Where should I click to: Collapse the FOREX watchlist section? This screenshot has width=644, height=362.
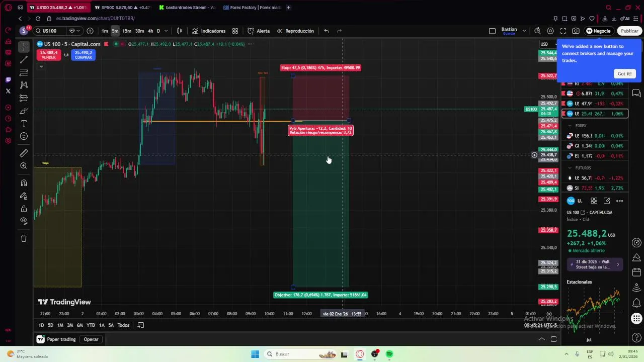tap(570, 126)
